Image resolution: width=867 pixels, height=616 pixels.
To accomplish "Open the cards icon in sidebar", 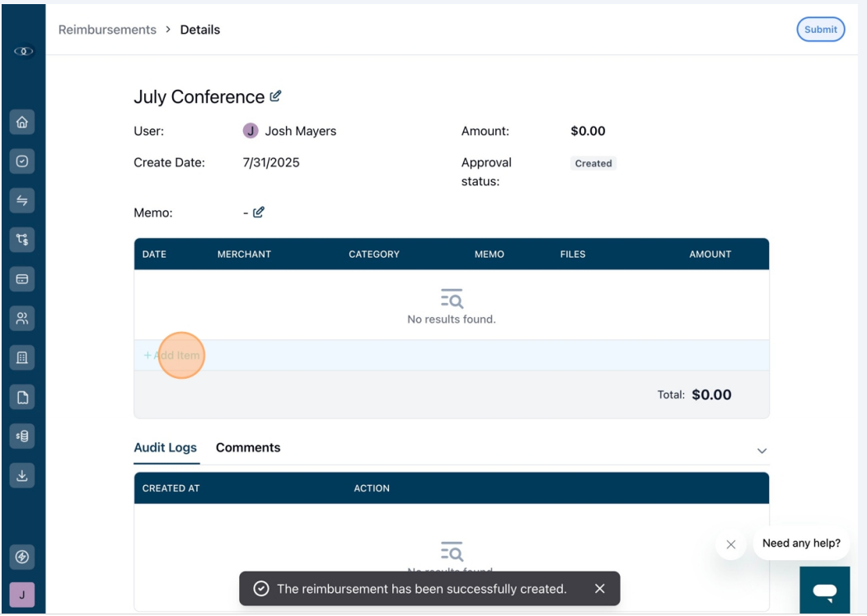I will [22, 279].
